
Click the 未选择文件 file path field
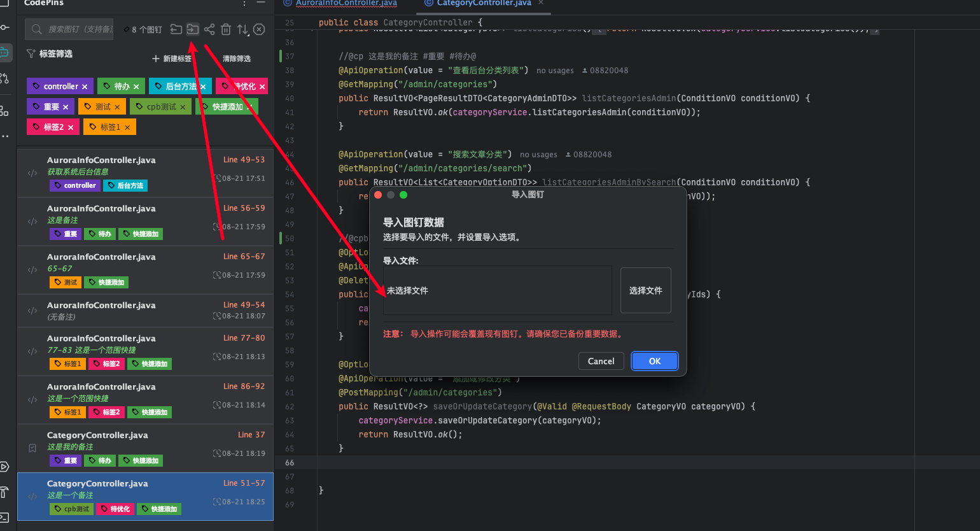pos(498,290)
